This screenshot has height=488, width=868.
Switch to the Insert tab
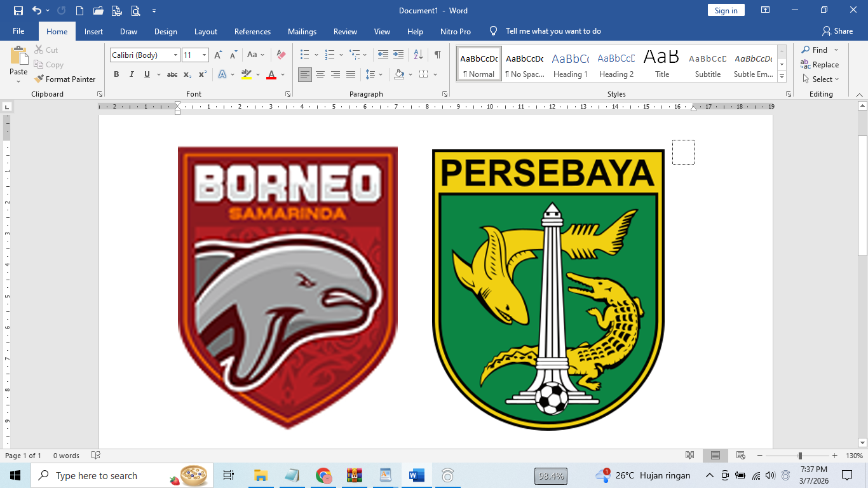(93, 31)
